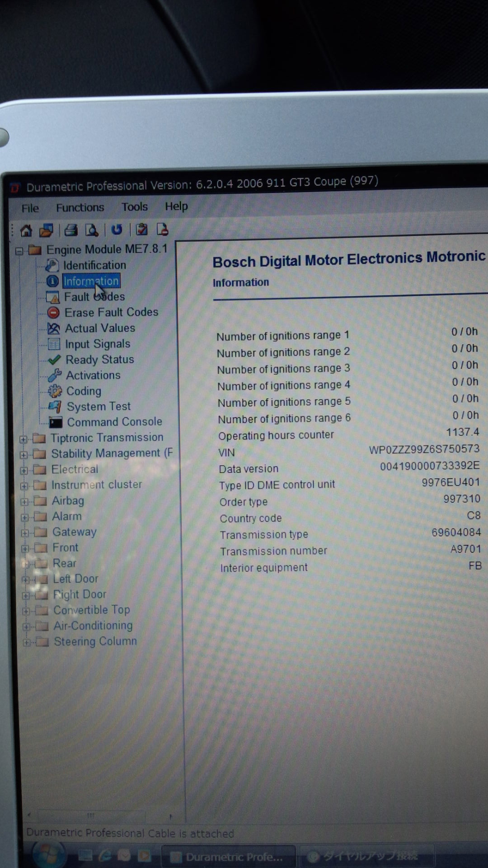Open Actual Values in the tree

click(100, 328)
